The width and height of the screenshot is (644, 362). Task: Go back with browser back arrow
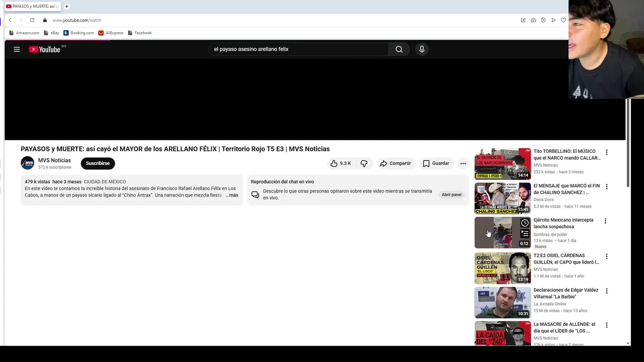point(10,20)
